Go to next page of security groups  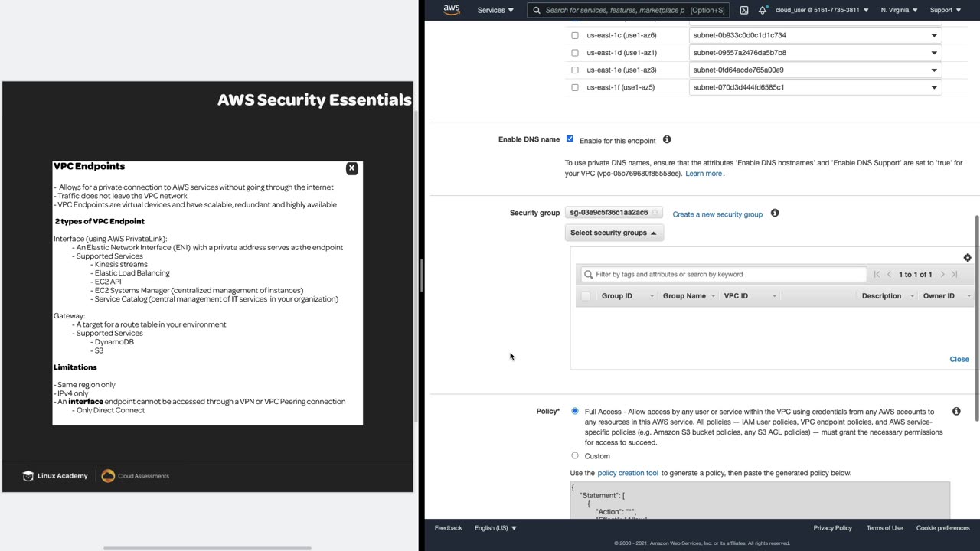[942, 274]
